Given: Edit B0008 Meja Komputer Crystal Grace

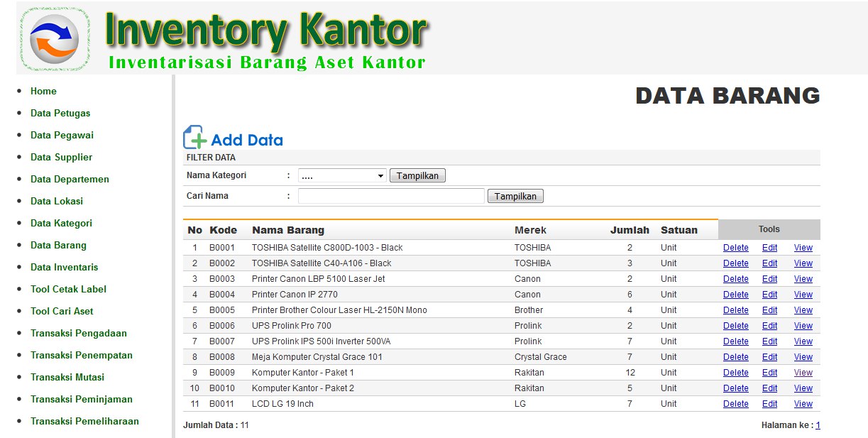Looking at the screenshot, I should 770,357.
